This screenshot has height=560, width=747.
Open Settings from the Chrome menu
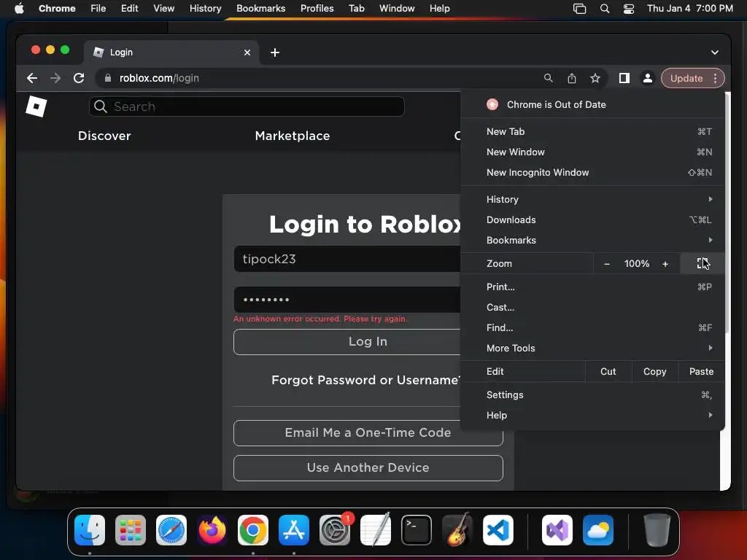[592, 394]
